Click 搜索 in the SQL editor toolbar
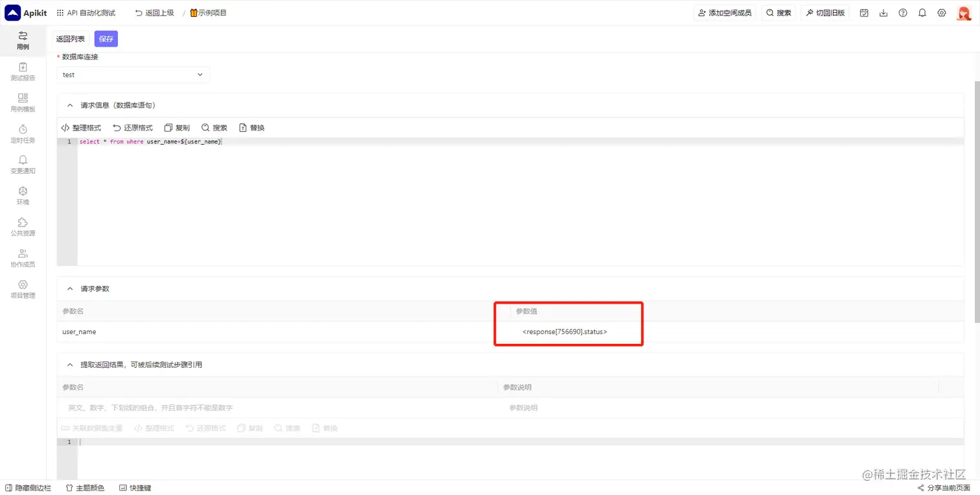This screenshot has width=980, height=495. [215, 128]
